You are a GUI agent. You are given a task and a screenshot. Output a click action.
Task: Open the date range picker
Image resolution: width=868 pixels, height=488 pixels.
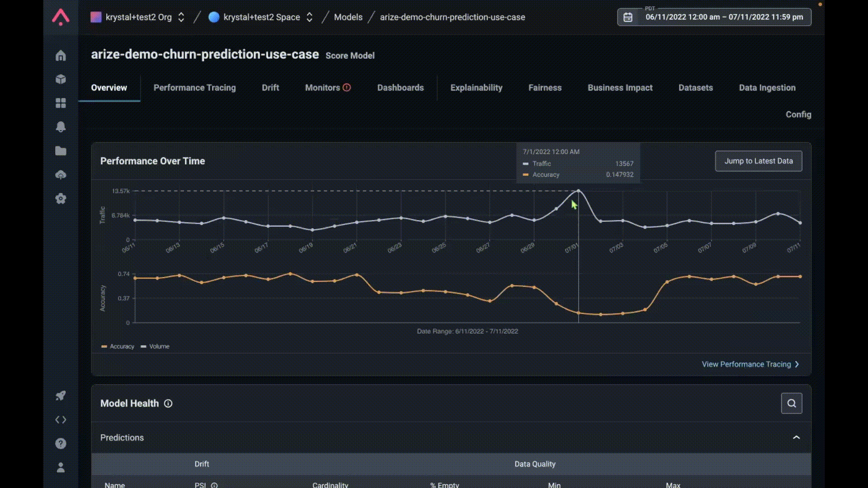click(714, 17)
